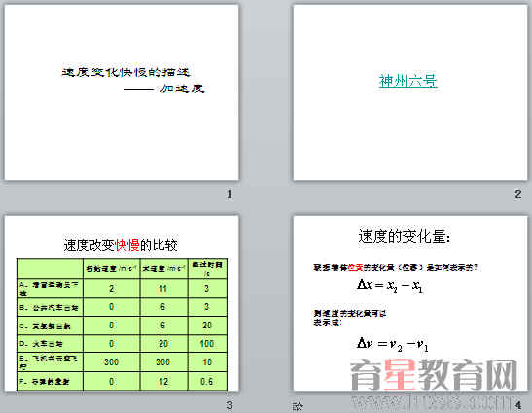Screen dimensions: 532x413
Task: Select slide 2 thumbnail
Action: click(410, 92)
